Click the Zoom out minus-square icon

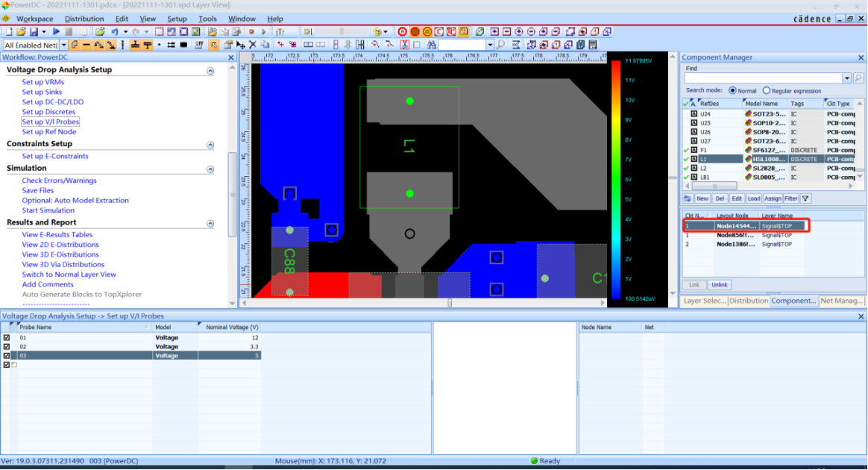tap(506, 31)
